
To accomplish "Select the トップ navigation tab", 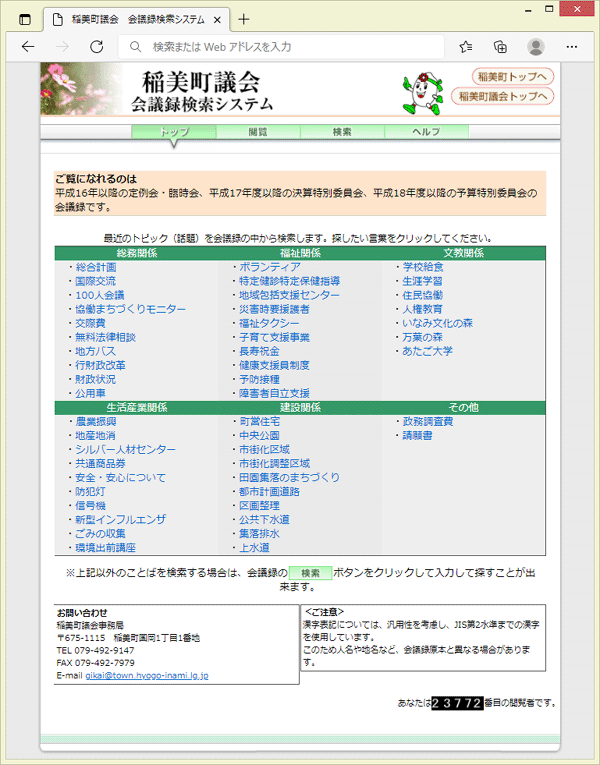I will pyautogui.click(x=174, y=132).
